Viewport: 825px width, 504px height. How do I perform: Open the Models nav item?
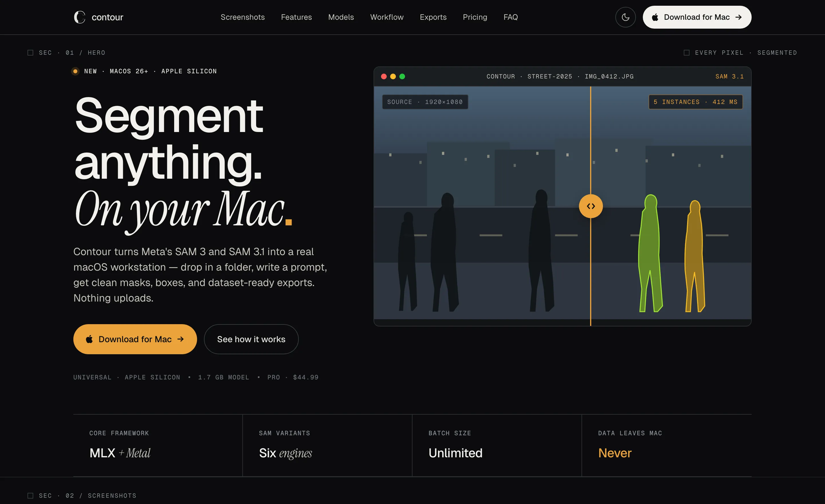pyautogui.click(x=341, y=17)
